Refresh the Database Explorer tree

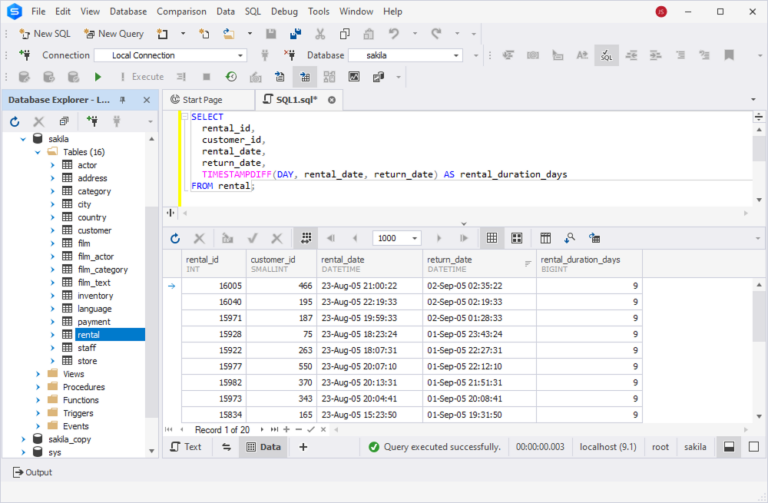coord(15,122)
